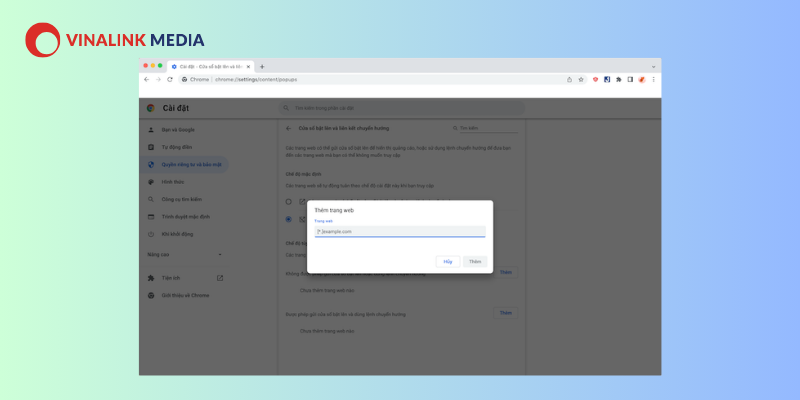Viewport: 800px width, 400px height.
Task: Open the blue square extension icon
Action: coord(607,80)
